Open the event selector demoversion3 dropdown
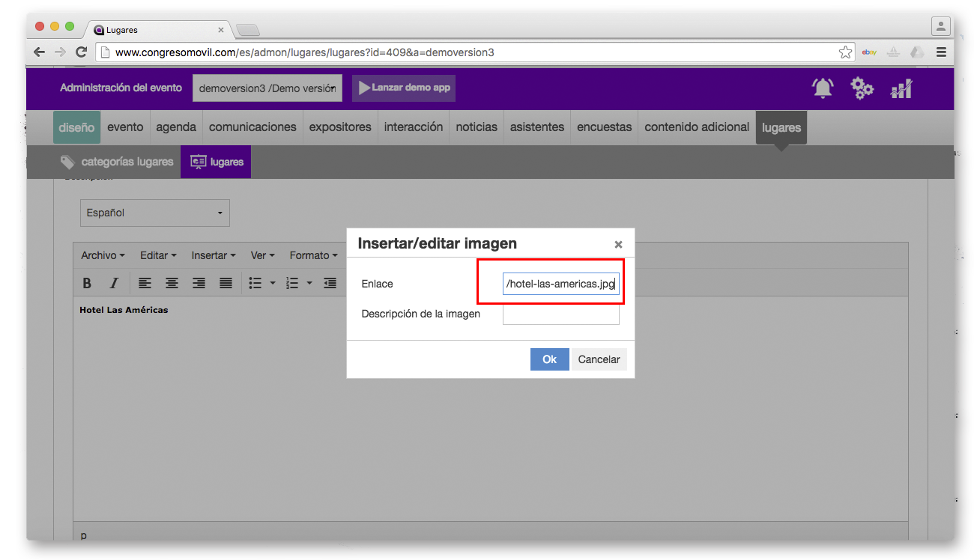This screenshot has height=560, width=974. 267,88
